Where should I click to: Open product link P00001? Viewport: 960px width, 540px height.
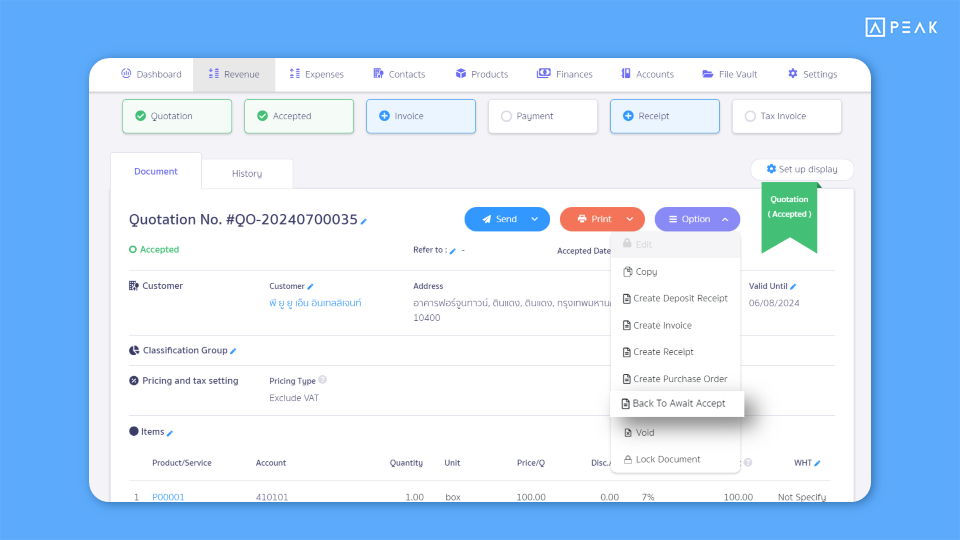pos(168,497)
